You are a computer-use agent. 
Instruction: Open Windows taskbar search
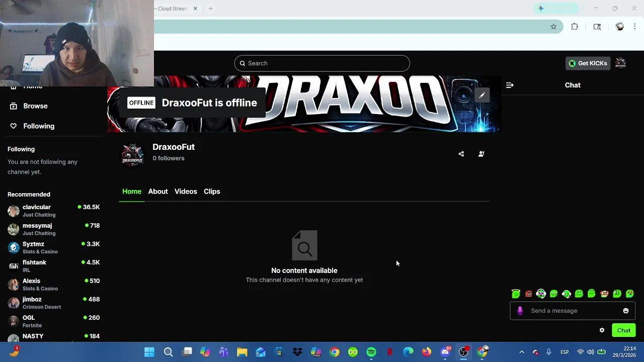[168, 352]
